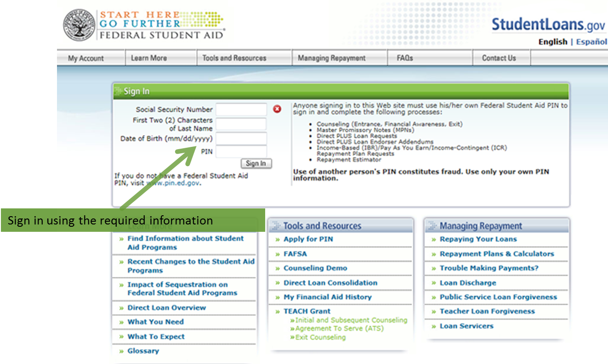
Task: Open the Glossary link
Action: 143,351
